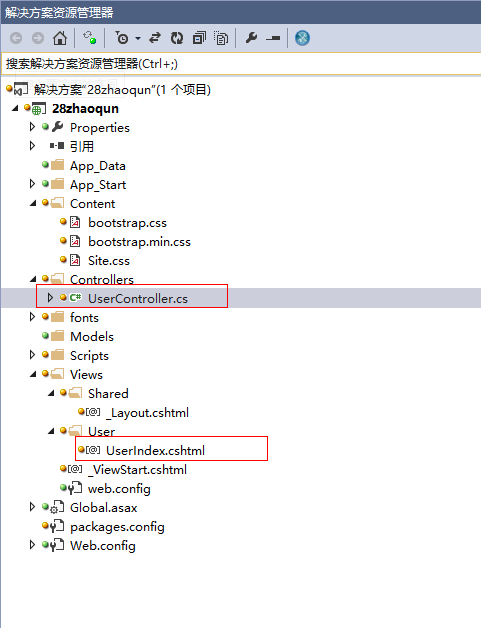Expand the App_Start folder
This screenshot has width=481, height=628.
pos(32,184)
